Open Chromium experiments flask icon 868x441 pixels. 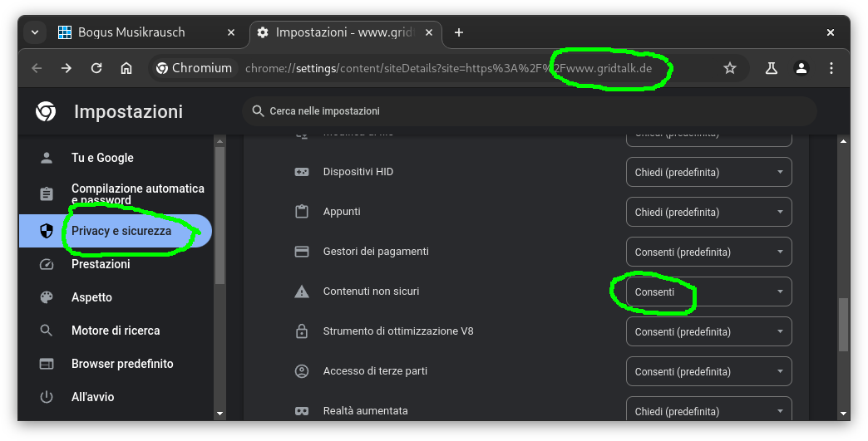coord(771,68)
